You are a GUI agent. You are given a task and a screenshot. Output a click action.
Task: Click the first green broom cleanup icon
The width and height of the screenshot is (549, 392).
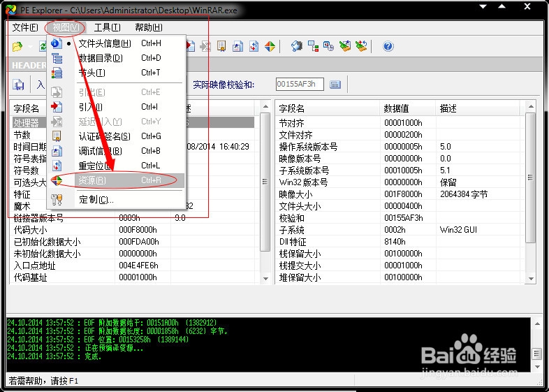pos(345,46)
